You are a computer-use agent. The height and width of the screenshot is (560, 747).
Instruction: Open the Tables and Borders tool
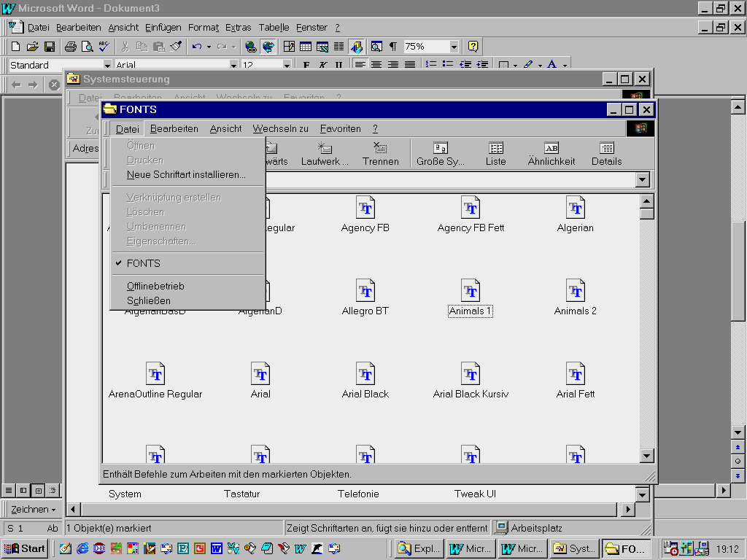pyautogui.click(x=289, y=47)
